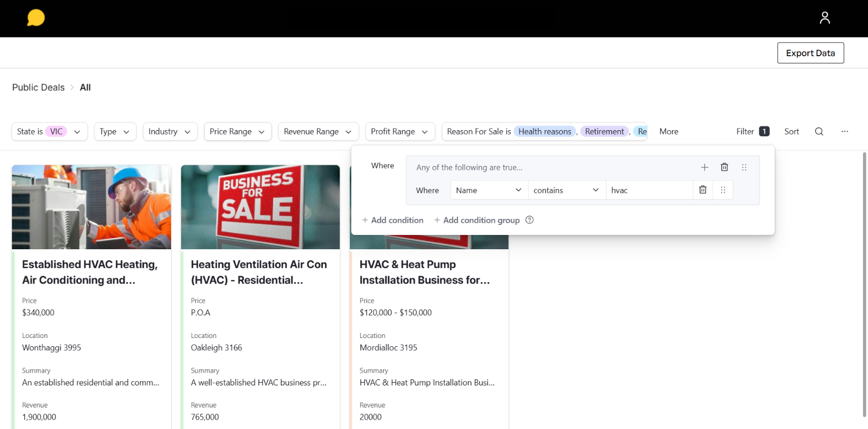
Task: Grab the condition group drag handle
Action: (x=744, y=167)
